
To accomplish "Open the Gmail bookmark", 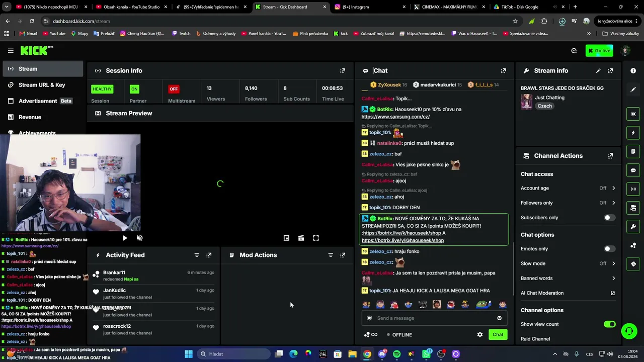I will [28, 34].
